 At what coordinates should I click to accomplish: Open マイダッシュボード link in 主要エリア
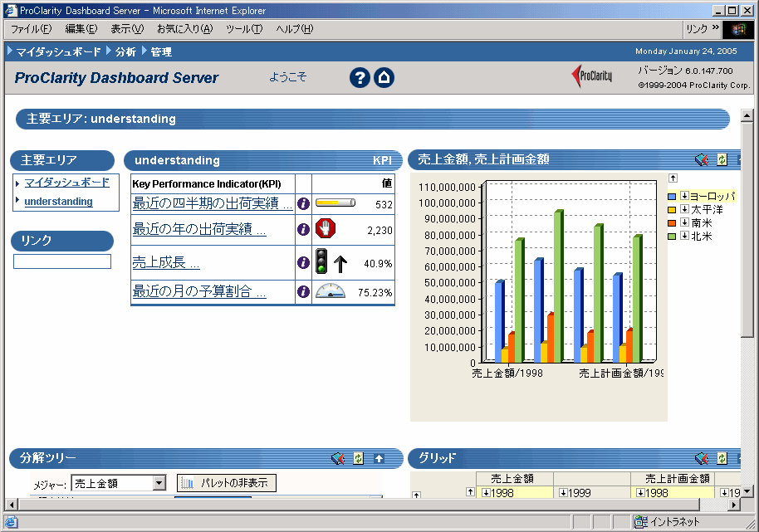coord(66,183)
